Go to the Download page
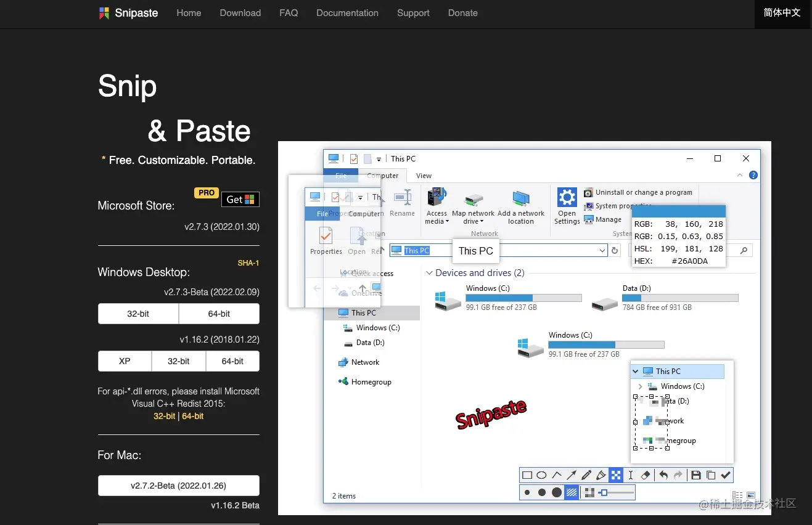Screen dimensions: 812x525 [x=240, y=13]
